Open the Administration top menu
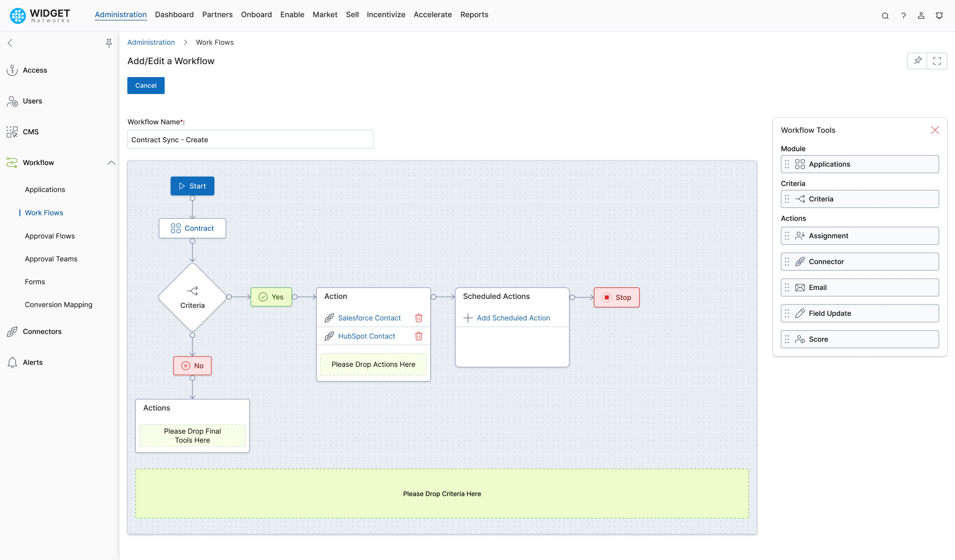Image resolution: width=955 pixels, height=560 pixels. (x=121, y=14)
